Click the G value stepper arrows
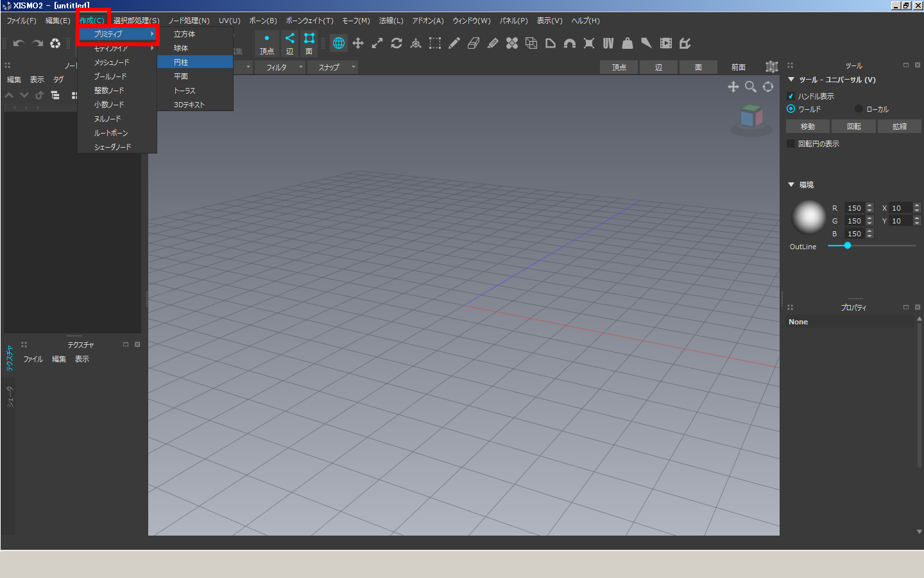The image size is (924, 578). click(869, 221)
